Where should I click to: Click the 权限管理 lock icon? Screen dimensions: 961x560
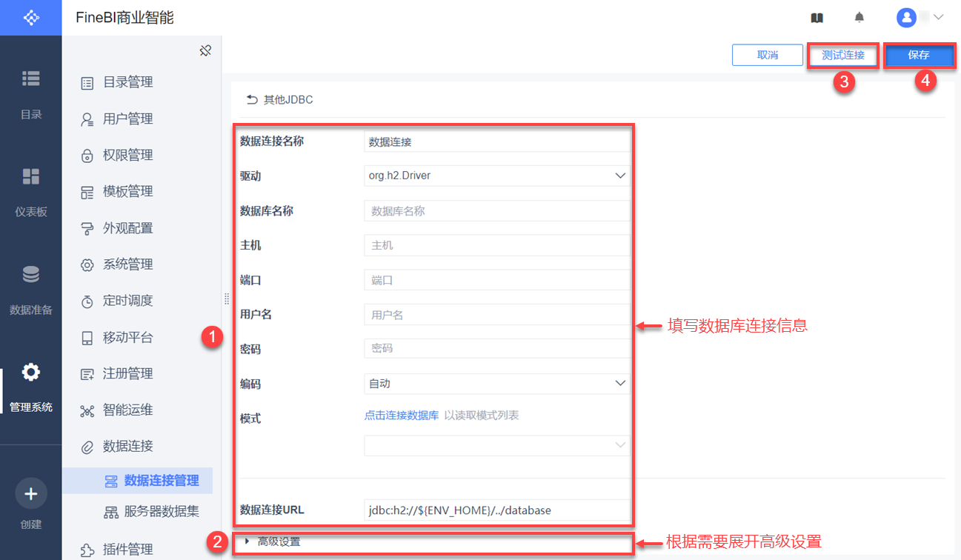87,156
